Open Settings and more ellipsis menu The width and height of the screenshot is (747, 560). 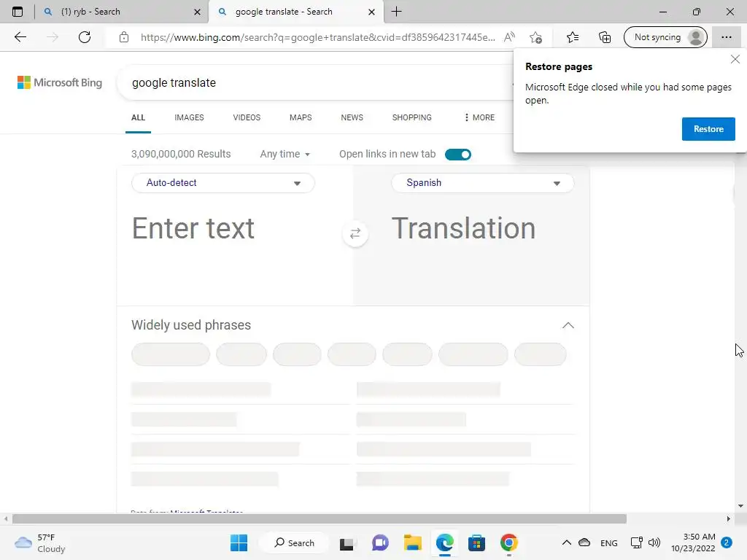pos(727,37)
